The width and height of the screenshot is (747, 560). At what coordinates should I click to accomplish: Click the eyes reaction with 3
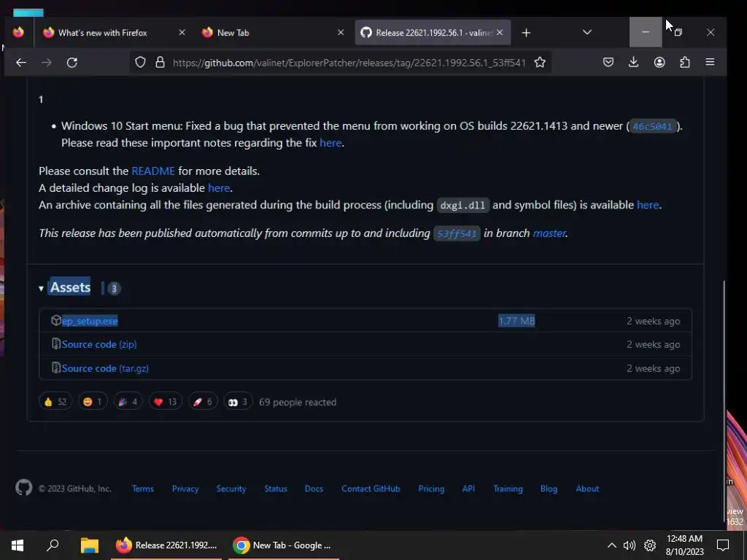[238, 402]
